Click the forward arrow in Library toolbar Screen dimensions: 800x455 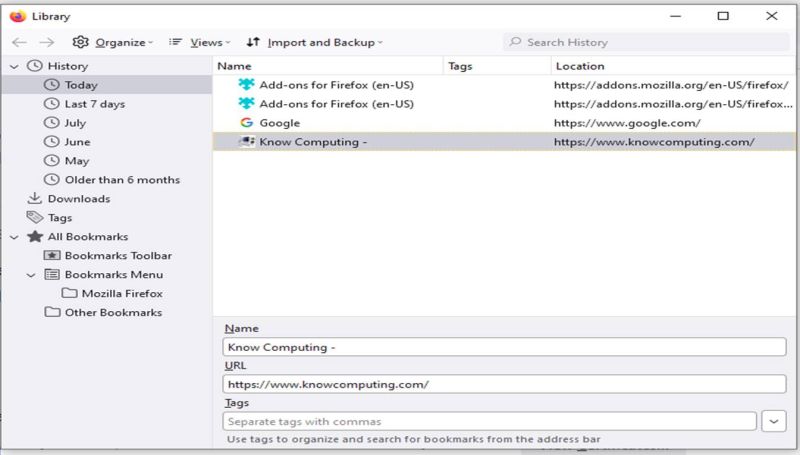pos(46,42)
